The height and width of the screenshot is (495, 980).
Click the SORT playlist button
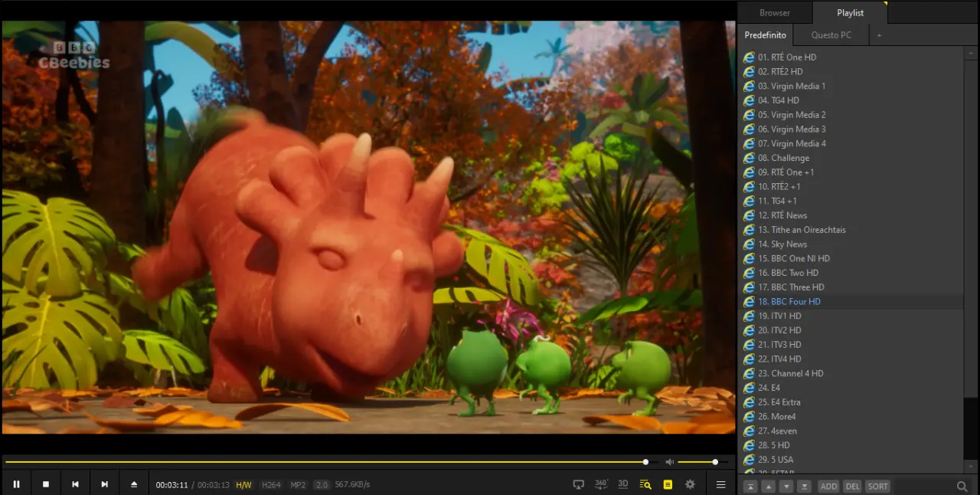point(878,486)
